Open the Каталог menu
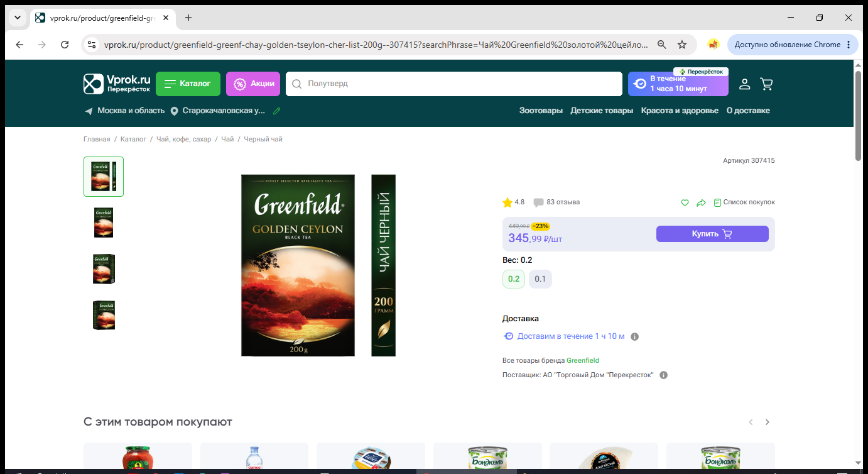The height and width of the screenshot is (474, 868). tap(188, 84)
